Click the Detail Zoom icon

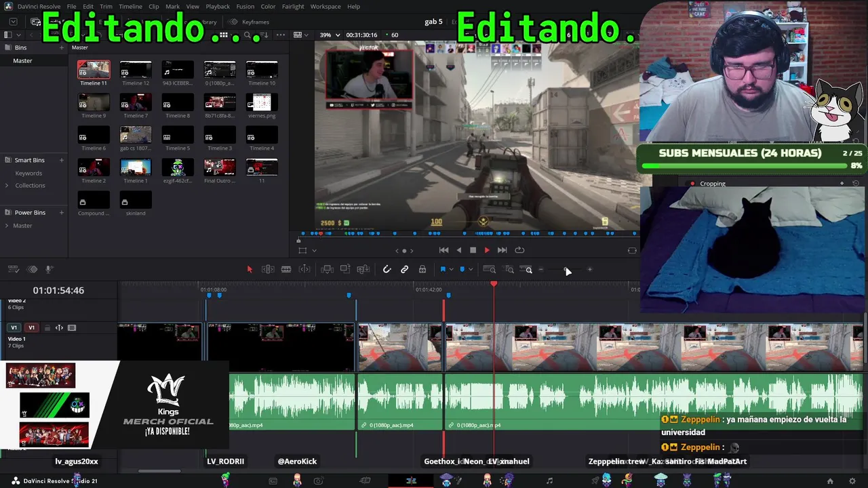tap(509, 269)
